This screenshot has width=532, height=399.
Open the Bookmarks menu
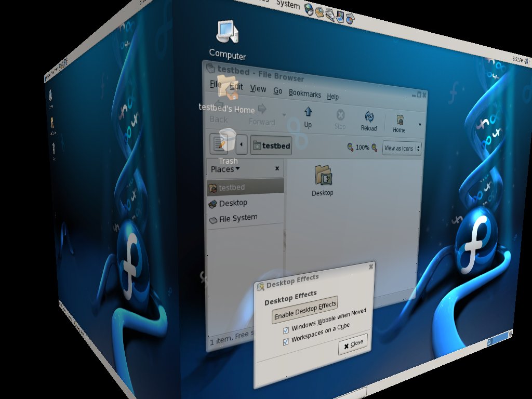[x=305, y=95]
